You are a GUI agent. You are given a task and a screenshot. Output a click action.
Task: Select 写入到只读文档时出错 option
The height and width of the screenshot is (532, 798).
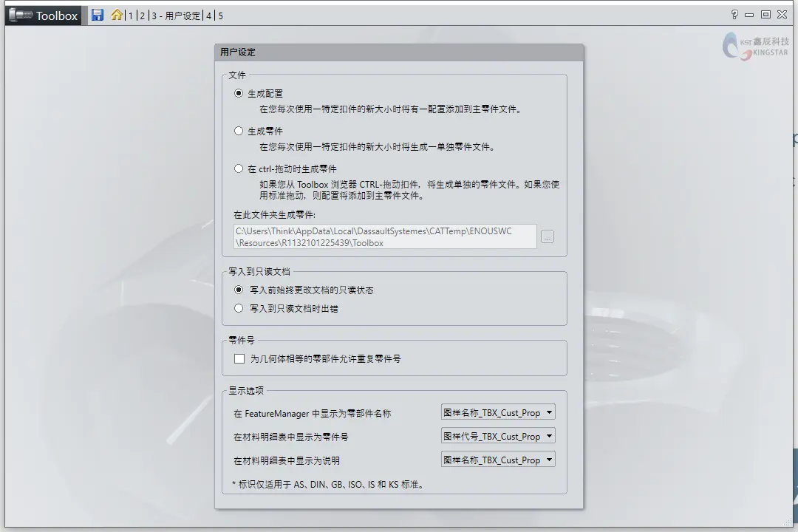tap(239, 308)
